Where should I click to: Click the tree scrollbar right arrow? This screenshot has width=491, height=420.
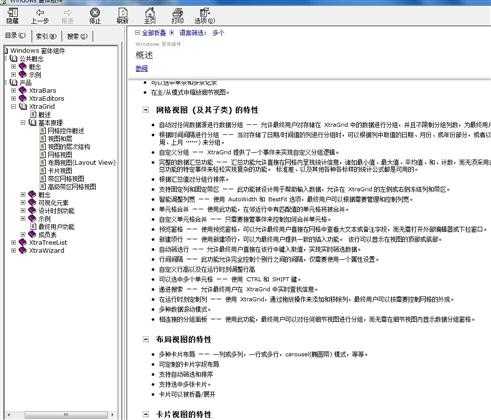pos(113,414)
